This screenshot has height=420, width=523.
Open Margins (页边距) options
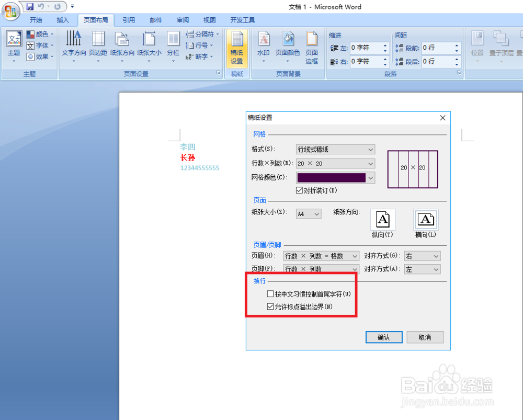coord(98,47)
